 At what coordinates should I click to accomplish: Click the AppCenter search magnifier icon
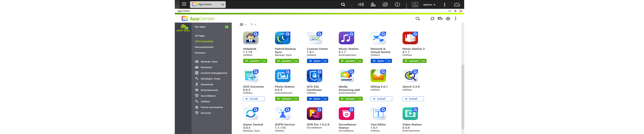(x=418, y=19)
